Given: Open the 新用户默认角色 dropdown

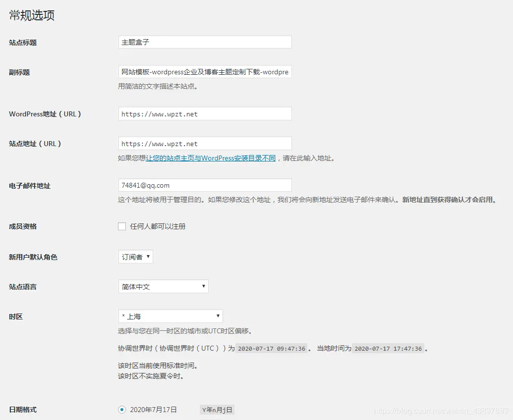Looking at the screenshot, I should click(x=135, y=257).
